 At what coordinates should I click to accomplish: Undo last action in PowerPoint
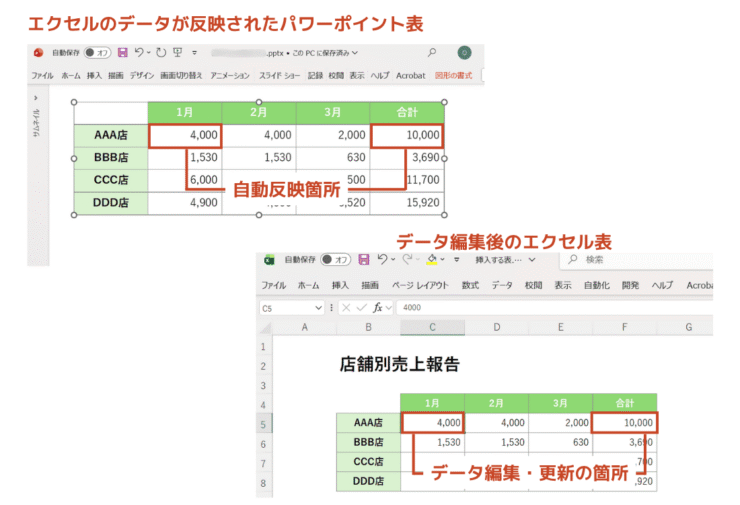pyautogui.click(x=139, y=52)
